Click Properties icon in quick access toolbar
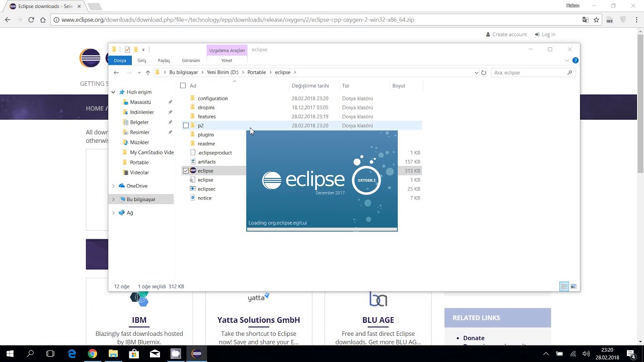The height and width of the screenshot is (362, 644). coord(127,49)
